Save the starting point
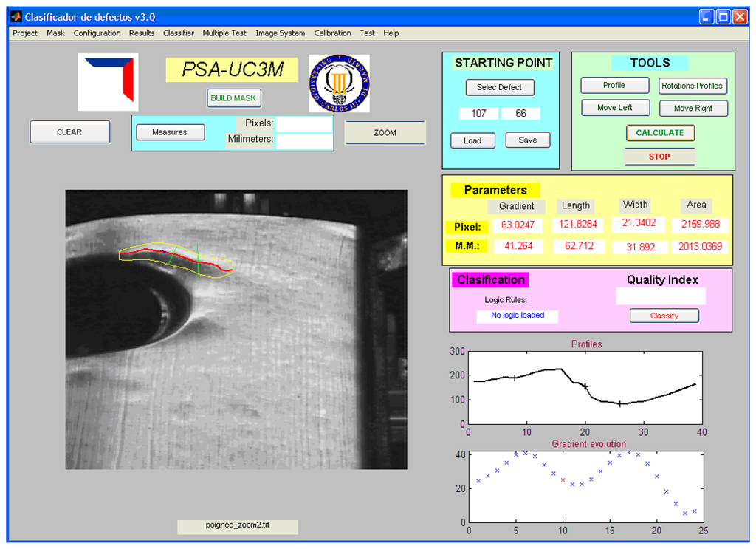 (528, 140)
